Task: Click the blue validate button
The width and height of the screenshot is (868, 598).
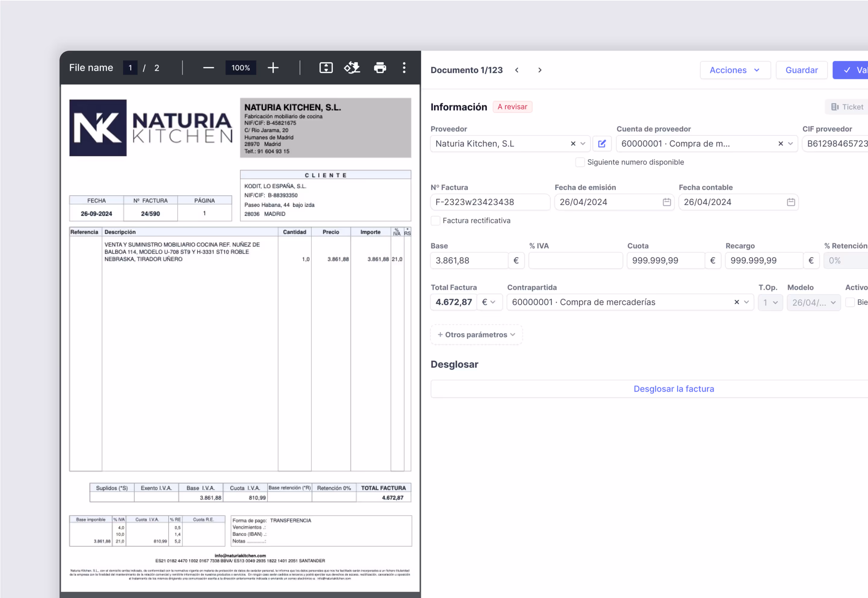Action: [x=851, y=70]
